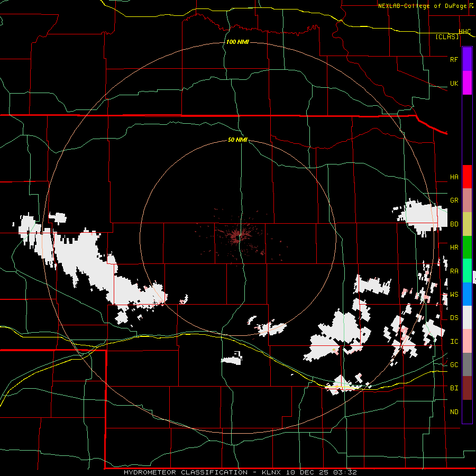Click the HR green legend swatch
The image size is (476, 476).
coord(467,247)
